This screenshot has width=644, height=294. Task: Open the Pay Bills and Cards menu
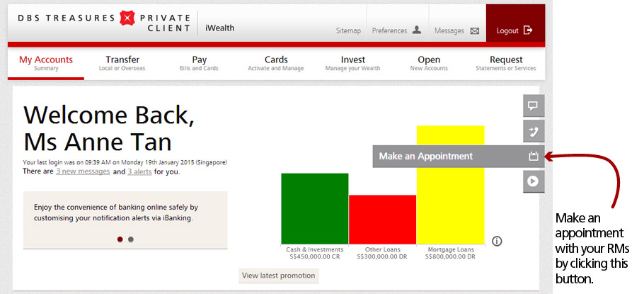[199, 63]
